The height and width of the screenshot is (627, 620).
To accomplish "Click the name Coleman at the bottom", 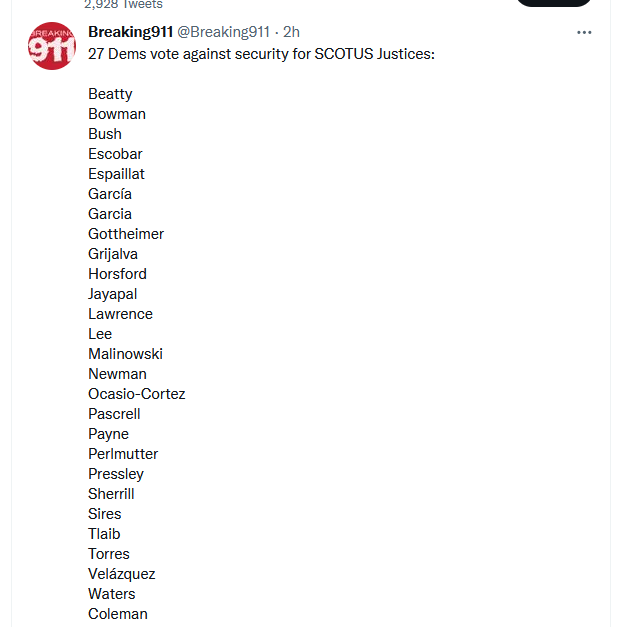I will coord(118,614).
